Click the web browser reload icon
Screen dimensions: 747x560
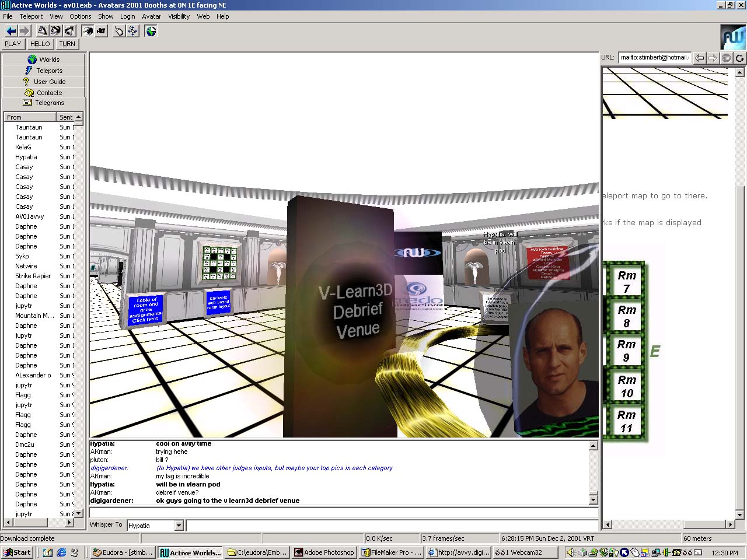click(x=739, y=58)
